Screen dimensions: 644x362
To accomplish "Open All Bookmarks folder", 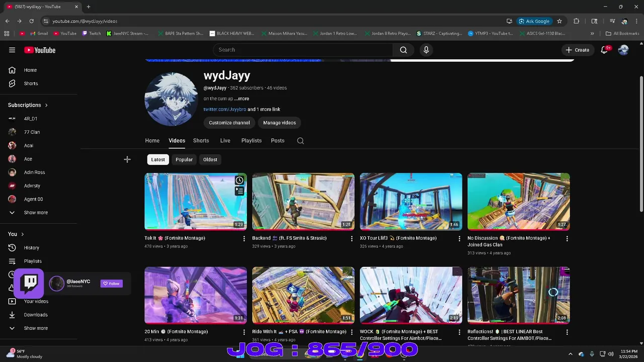I will click(x=622, y=34).
